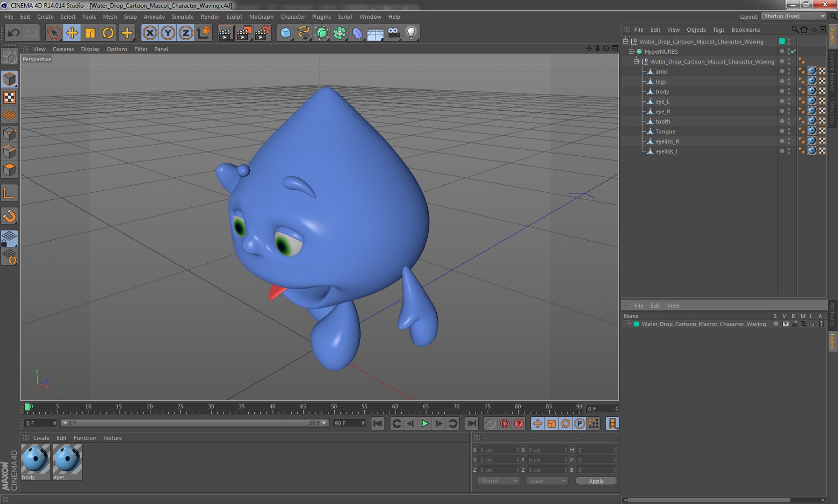The width and height of the screenshot is (838, 504).
Task: Open Render Settings
Action: (262, 33)
